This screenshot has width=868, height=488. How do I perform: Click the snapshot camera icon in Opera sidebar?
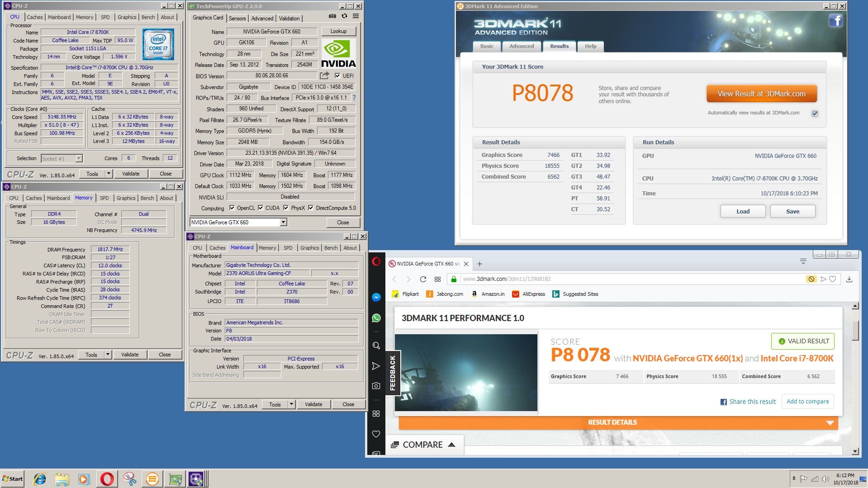point(376,386)
